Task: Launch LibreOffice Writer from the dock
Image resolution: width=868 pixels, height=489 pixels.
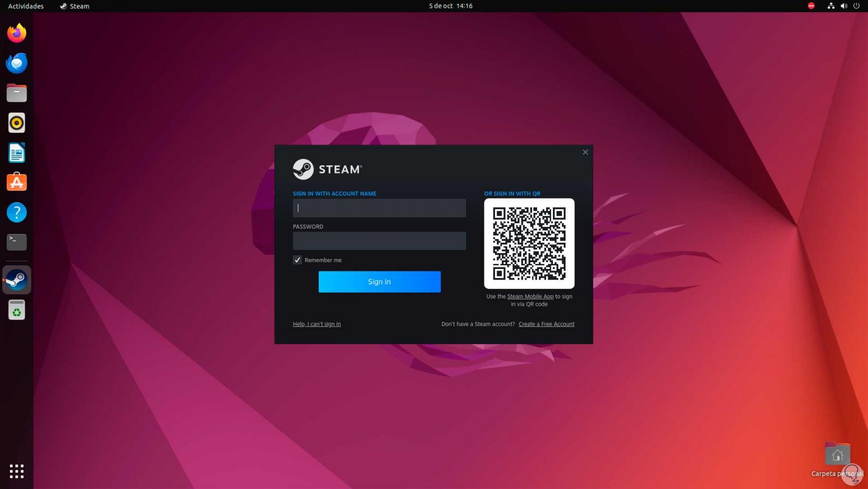Action: (17, 153)
